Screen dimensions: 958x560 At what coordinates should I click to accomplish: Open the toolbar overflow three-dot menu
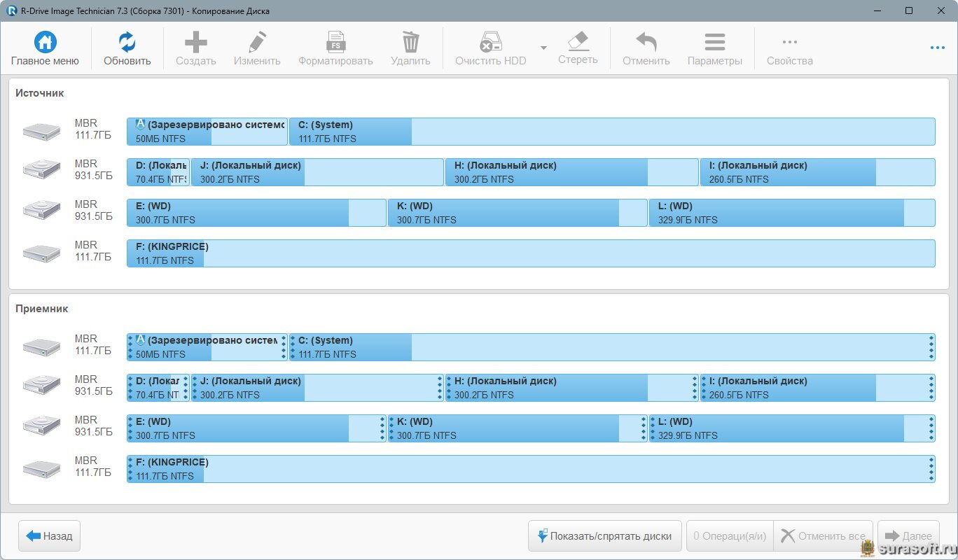click(x=938, y=48)
